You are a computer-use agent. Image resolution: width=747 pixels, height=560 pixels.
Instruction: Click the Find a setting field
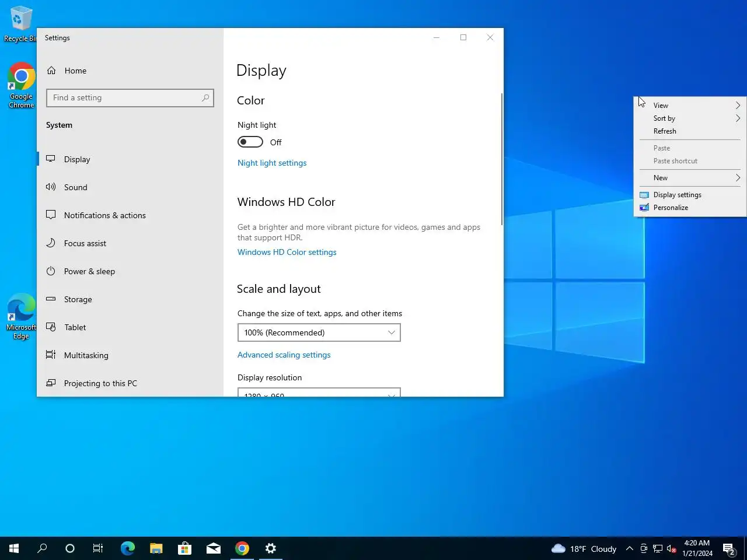[x=130, y=98]
